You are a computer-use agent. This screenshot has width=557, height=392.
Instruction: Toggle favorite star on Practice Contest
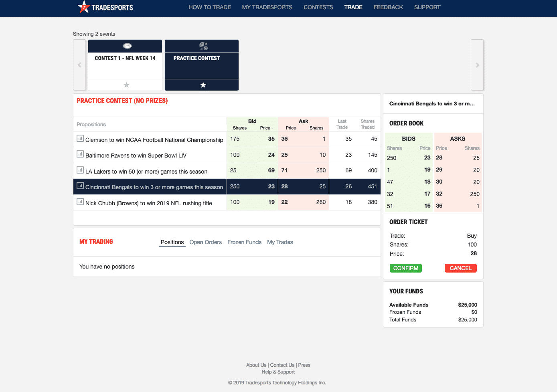203,85
